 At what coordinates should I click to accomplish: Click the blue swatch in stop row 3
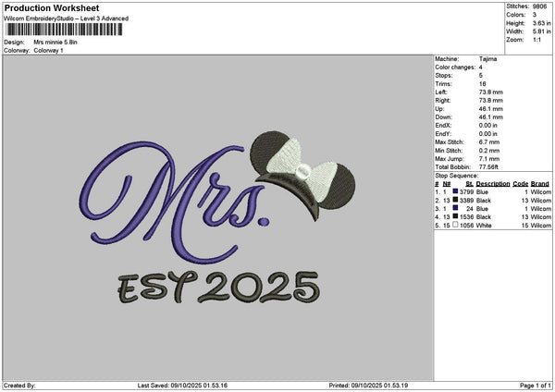[x=455, y=208]
